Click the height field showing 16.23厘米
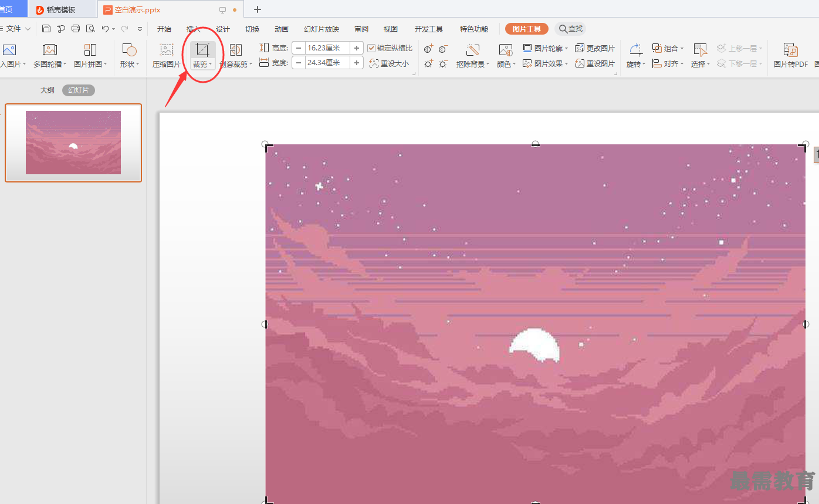This screenshot has height=504, width=819. pyautogui.click(x=327, y=48)
